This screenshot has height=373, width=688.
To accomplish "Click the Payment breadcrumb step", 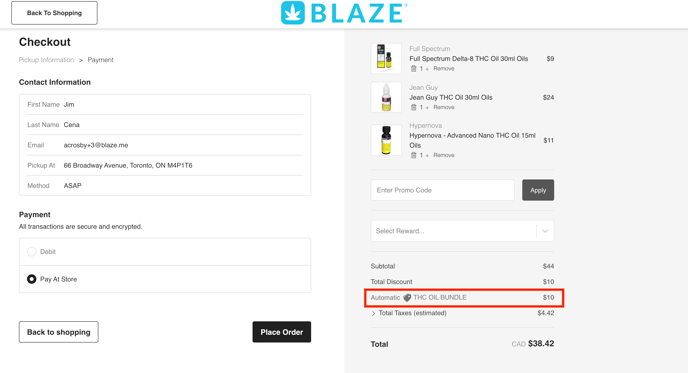I will pyautogui.click(x=100, y=60).
